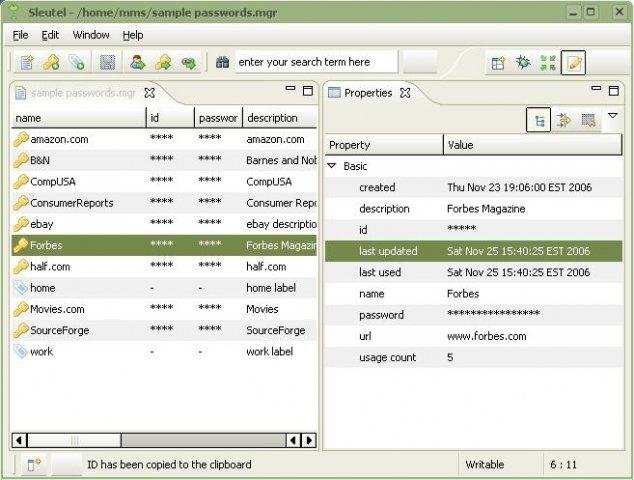Viewport: 634px width, 480px height.
Task: Click the gray masked-square toolbar icon
Action: pyautogui.click(x=108, y=63)
